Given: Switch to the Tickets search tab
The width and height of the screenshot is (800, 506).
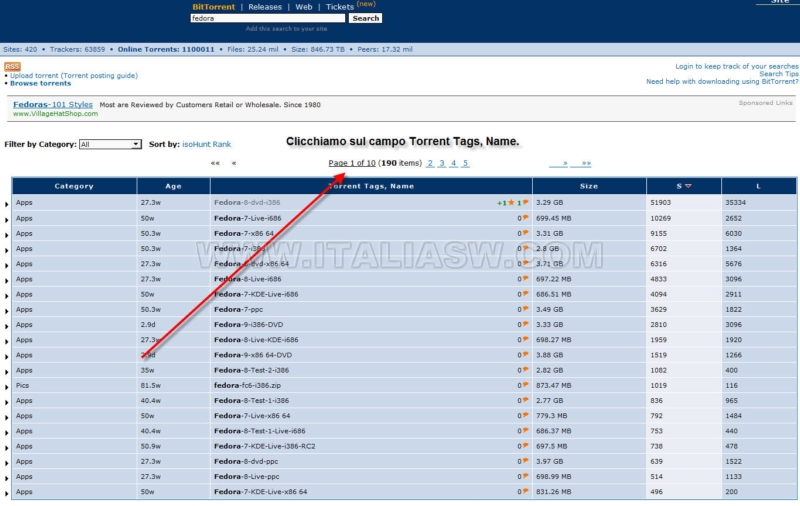Looking at the screenshot, I should pyautogui.click(x=340, y=7).
